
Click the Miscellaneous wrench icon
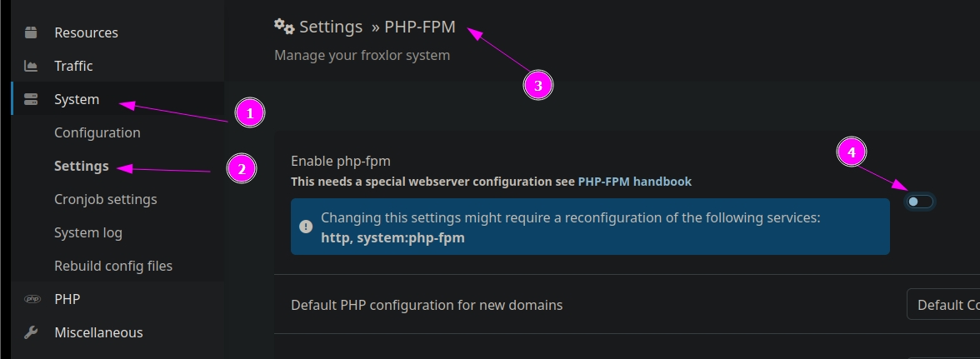[31, 332]
